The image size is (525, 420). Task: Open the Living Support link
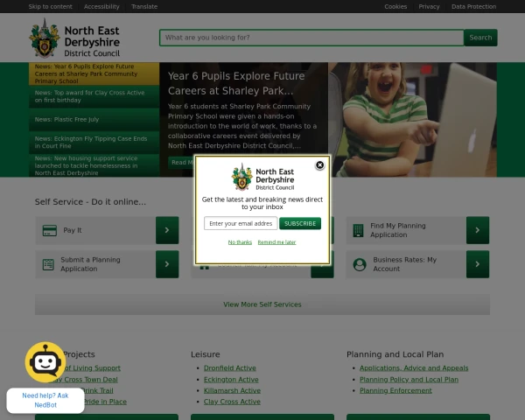coord(93,368)
